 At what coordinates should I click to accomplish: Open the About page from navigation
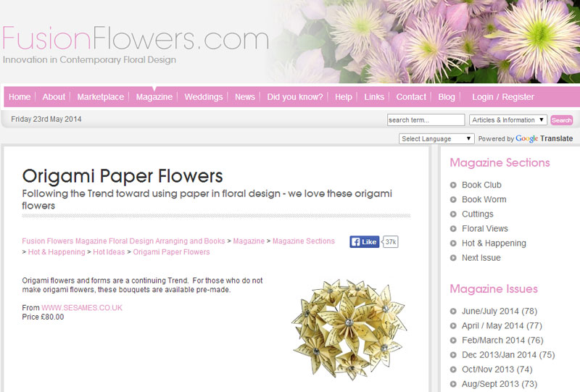[x=54, y=97]
